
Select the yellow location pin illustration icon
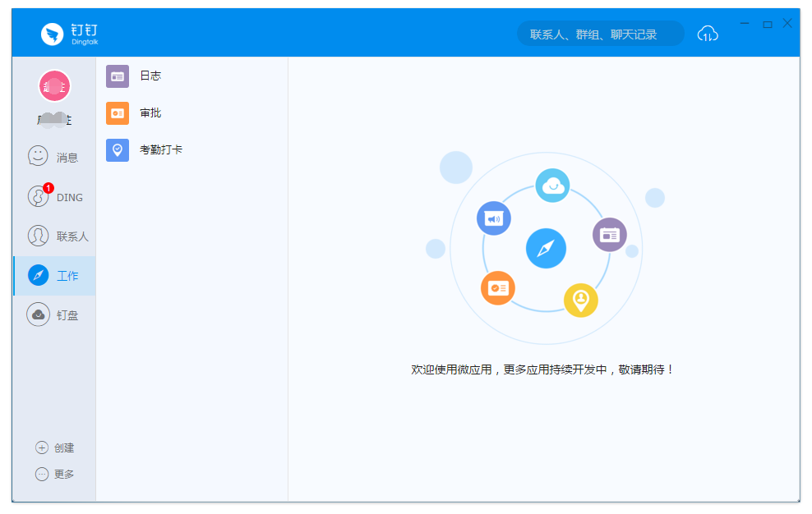click(x=580, y=301)
